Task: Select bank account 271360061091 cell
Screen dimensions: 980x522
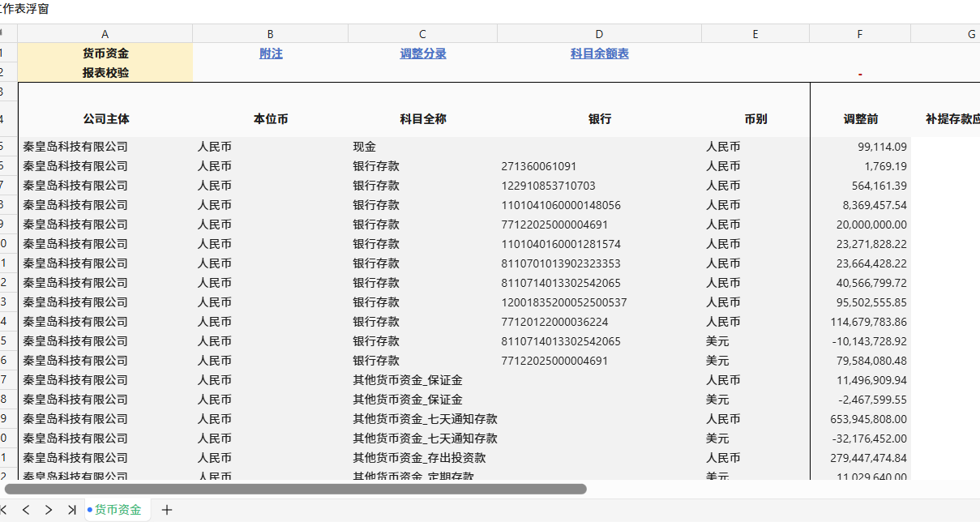Action: 600,166
